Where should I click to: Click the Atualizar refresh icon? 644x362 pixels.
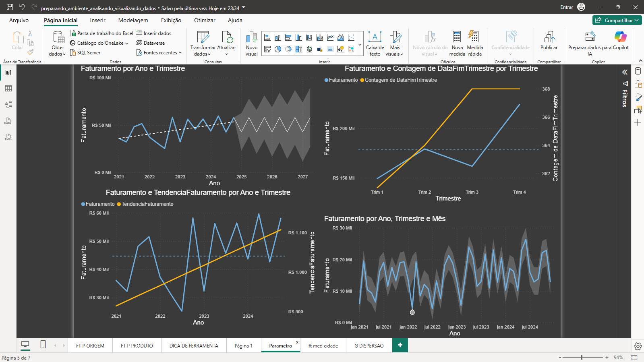click(227, 37)
